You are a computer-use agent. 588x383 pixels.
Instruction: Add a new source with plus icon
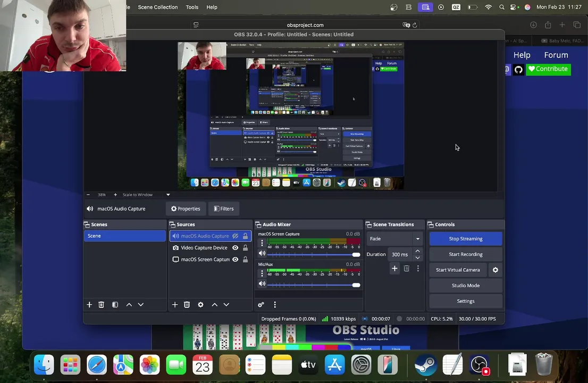coord(175,305)
